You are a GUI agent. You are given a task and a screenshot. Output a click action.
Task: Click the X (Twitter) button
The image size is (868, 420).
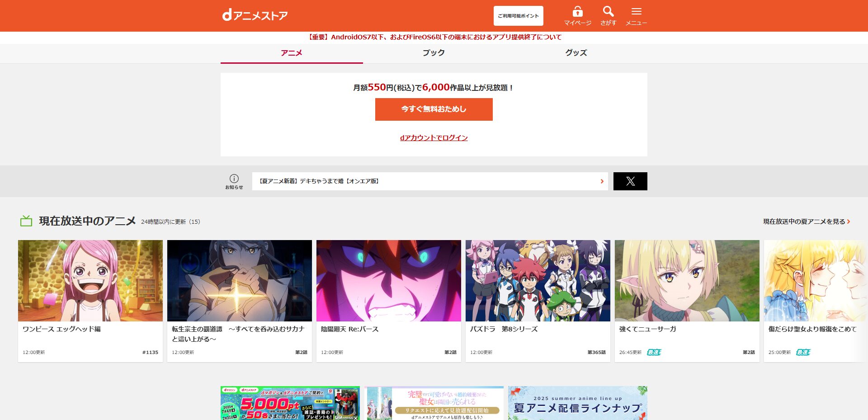click(630, 181)
